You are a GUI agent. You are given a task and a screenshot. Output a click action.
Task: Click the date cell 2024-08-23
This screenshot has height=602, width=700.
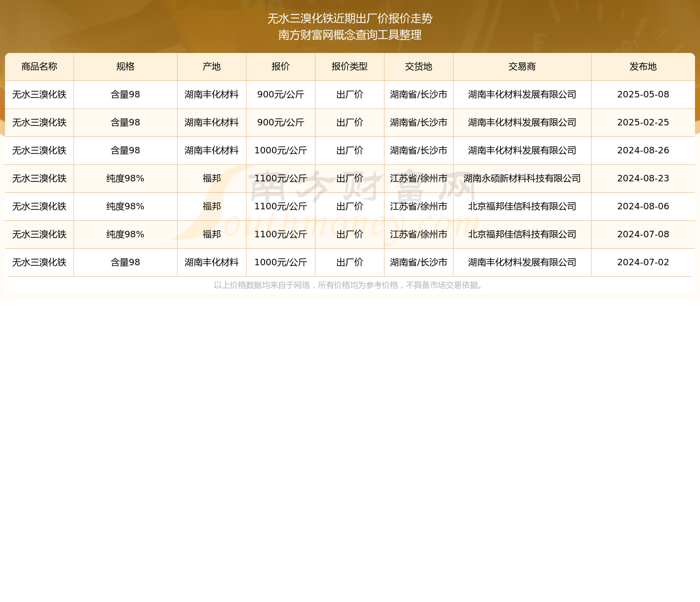tap(643, 178)
